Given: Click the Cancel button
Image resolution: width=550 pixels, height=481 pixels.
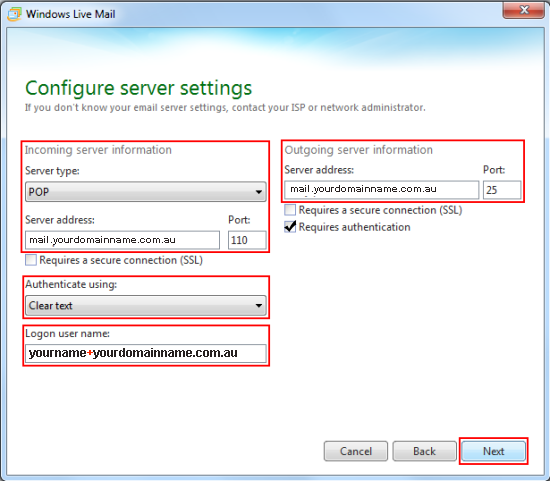Looking at the screenshot, I should tap(356, 451).
